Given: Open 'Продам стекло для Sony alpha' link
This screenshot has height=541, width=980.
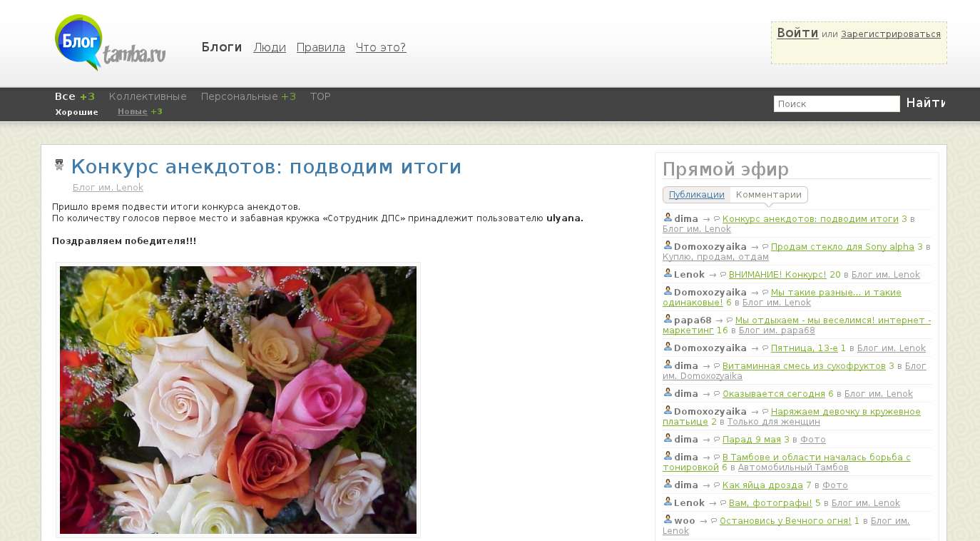Looking at the screenshot, I should pyautogui.click(x=842, y=247).
